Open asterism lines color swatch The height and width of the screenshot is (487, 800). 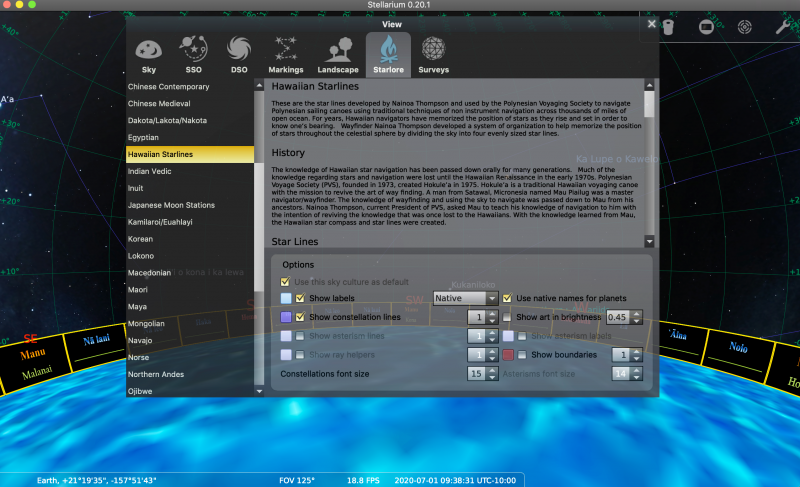click(x=286, y=336)
